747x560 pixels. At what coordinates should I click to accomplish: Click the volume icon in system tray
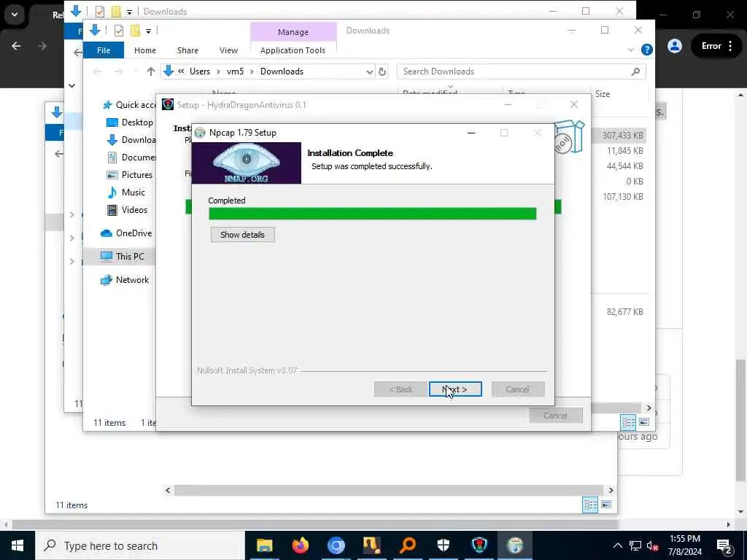coord(653,545)
